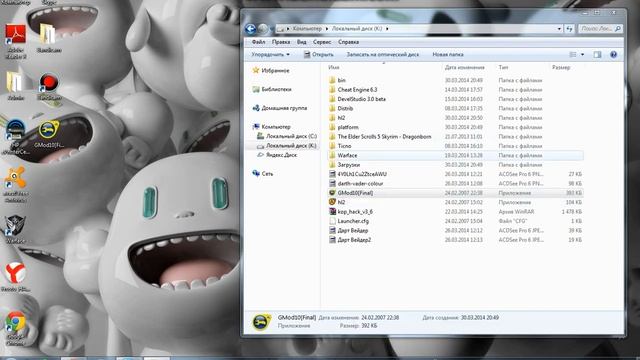Image resolution: width=640 pixels, height=360 pixels.
Task: Open the Упорядочить dropdown
Action: 270,54
